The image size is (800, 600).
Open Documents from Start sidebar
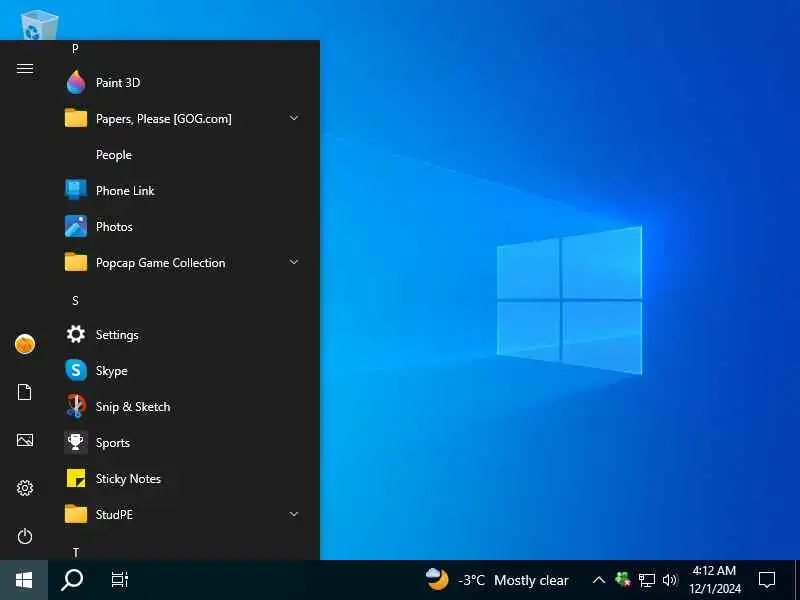click(x=25, y=392)
